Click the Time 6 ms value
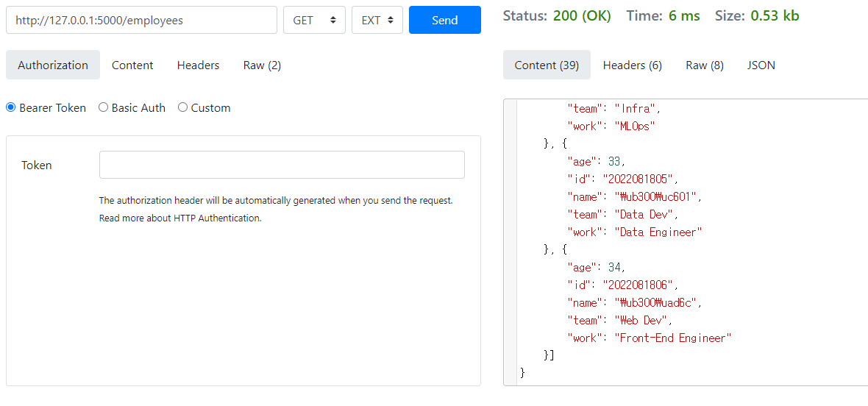This screenshot has width=868, height=406. [x=683, y=15]
